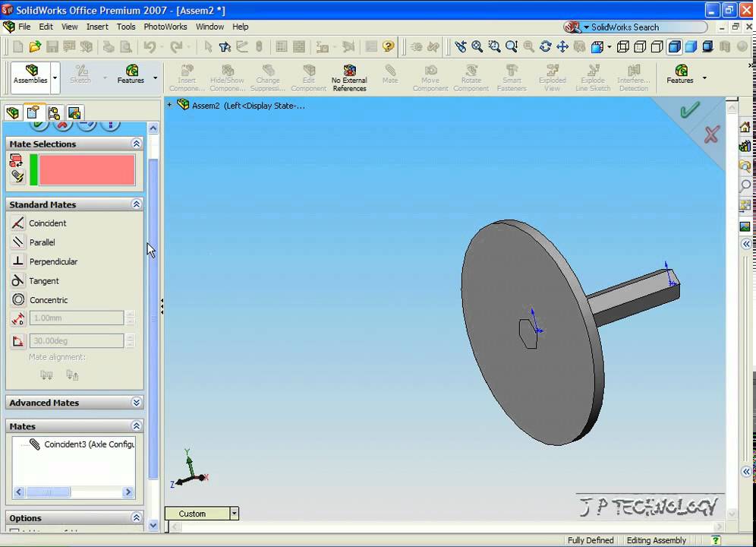Open the Design Library task pane icon

click(745, 146)
